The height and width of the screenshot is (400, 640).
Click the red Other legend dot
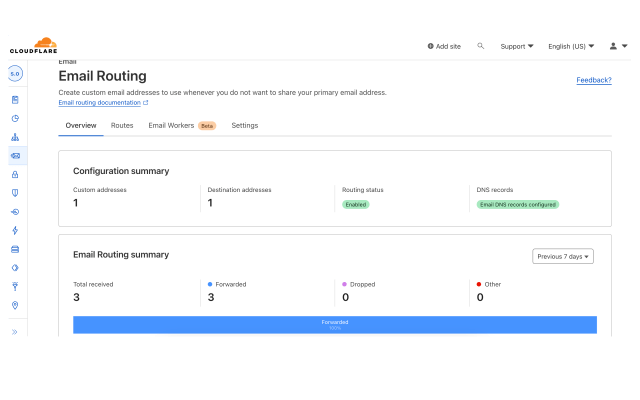[x=479, y=284]
